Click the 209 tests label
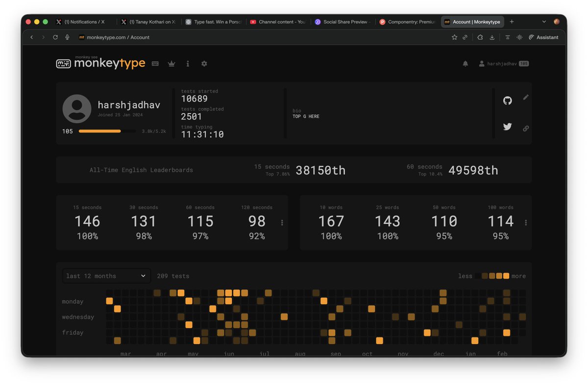The height and width of the screenshot is (385, 588). pos(173,276)
